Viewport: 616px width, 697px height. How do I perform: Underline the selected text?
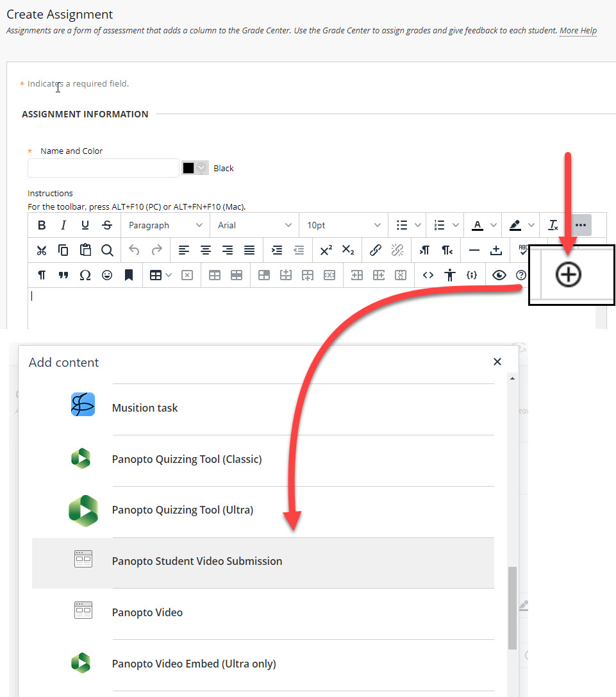point(85,225)
